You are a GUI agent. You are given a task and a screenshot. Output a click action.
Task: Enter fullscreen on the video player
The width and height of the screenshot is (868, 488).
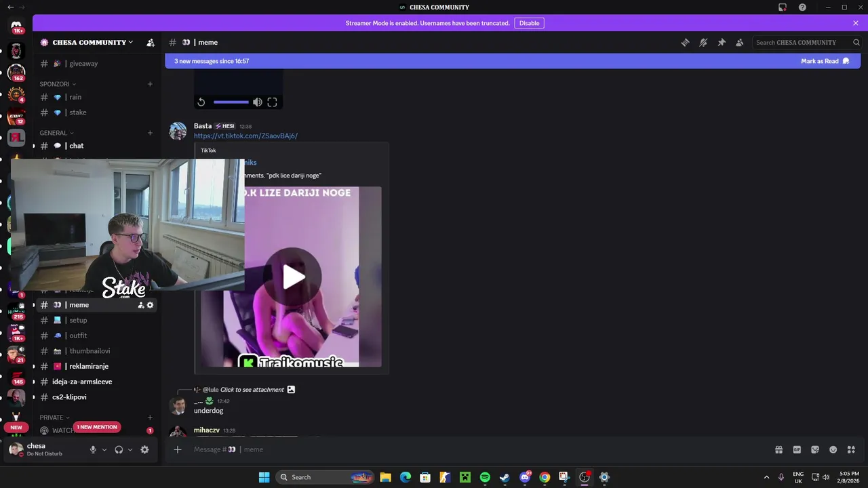(272, 102)
